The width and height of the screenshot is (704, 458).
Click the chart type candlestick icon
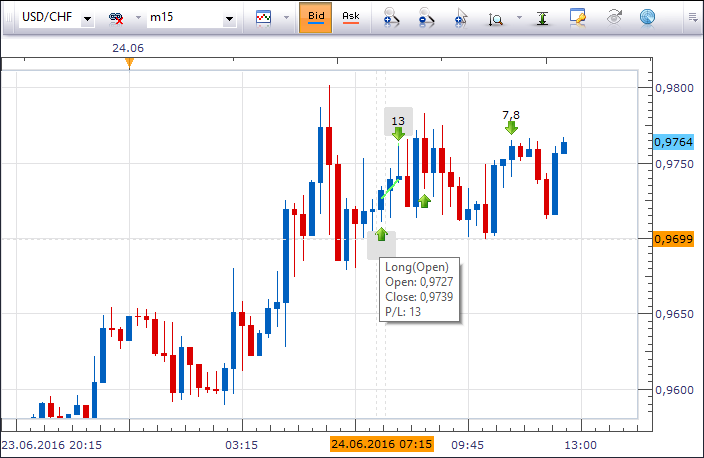pos(264,18)
